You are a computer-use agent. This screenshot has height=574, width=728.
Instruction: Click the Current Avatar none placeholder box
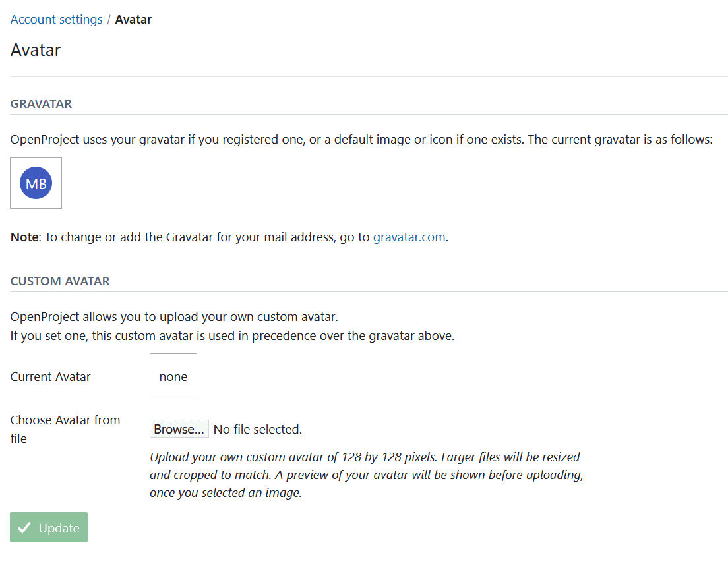coord(173,375)
